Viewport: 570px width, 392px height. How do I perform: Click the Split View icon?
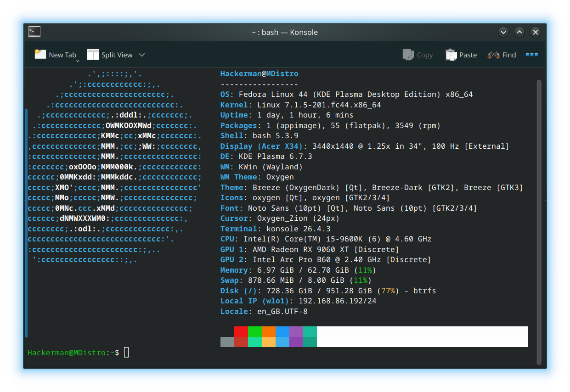coord(93,55)
